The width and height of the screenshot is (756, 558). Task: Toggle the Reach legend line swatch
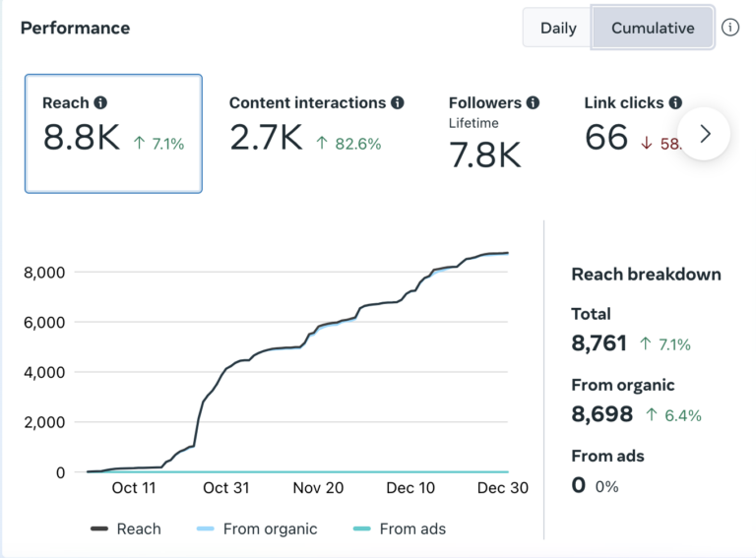(x=99, y=528)
